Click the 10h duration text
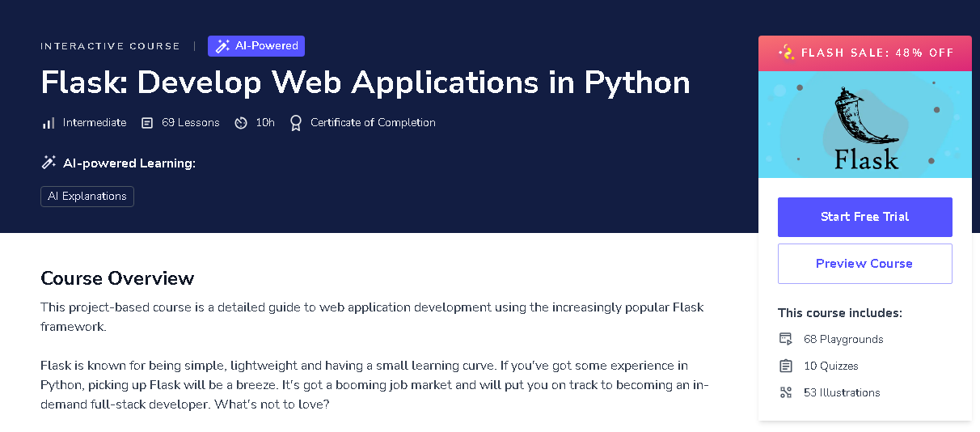 pyautogui.click(x=265, y=123)
